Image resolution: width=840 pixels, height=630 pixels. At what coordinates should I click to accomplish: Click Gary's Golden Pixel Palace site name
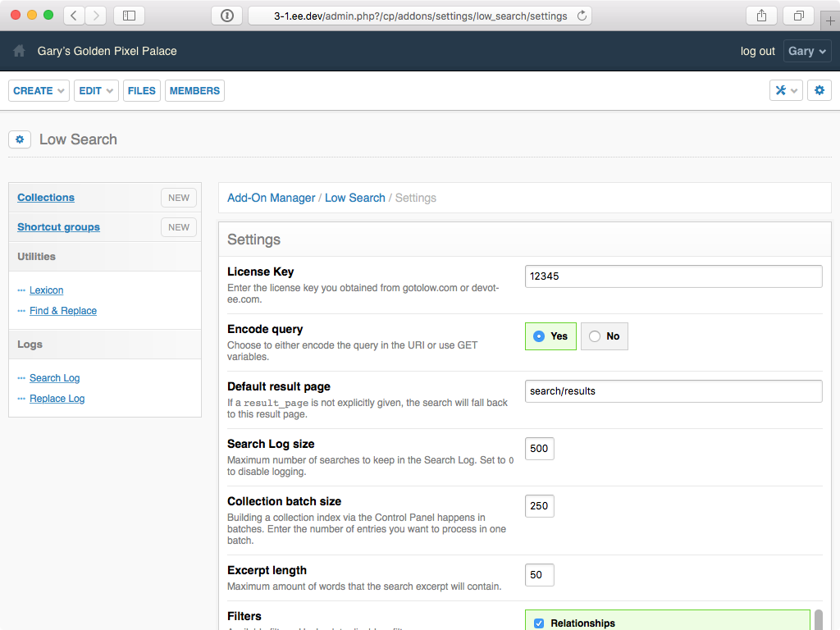[x=107, y=51]
